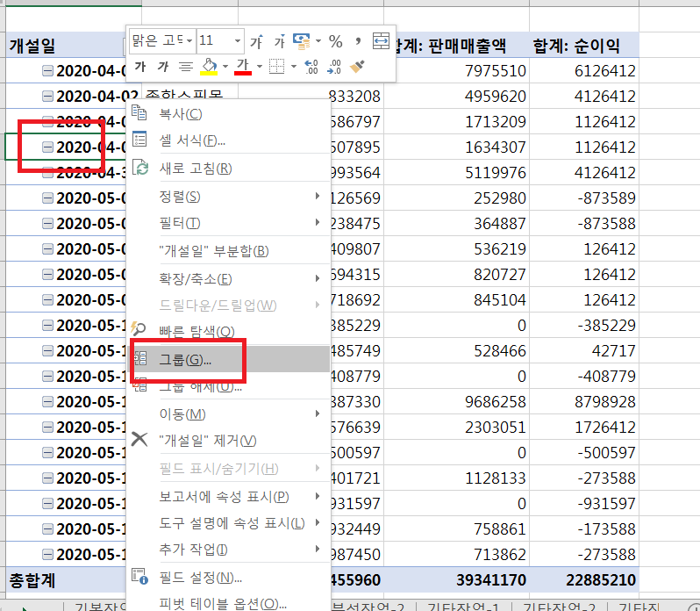
Task: Open the font size 11 dropdown
Action: 238,41
